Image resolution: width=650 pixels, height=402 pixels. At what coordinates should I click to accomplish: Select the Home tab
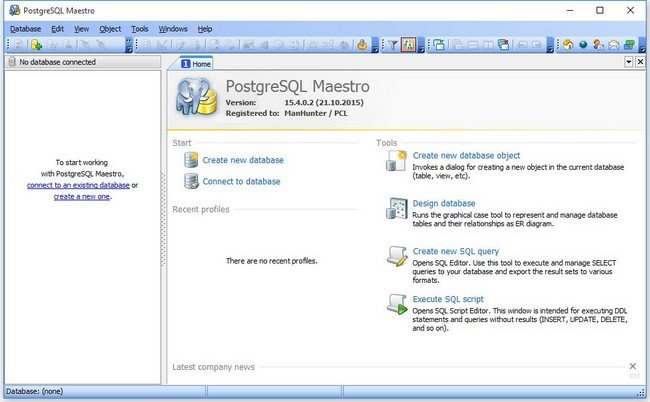click(x=196, y=63)
